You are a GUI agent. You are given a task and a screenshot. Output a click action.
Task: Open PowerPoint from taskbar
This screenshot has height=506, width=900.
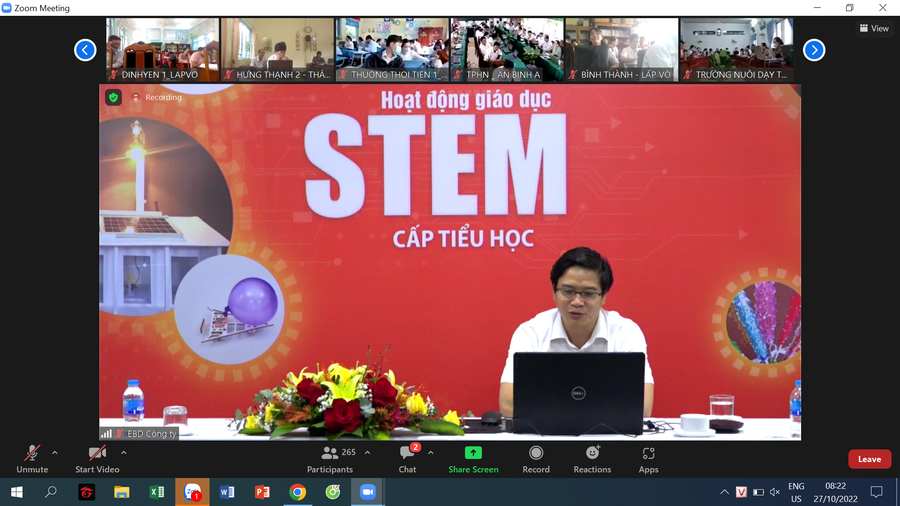click(x=262, y=492)
